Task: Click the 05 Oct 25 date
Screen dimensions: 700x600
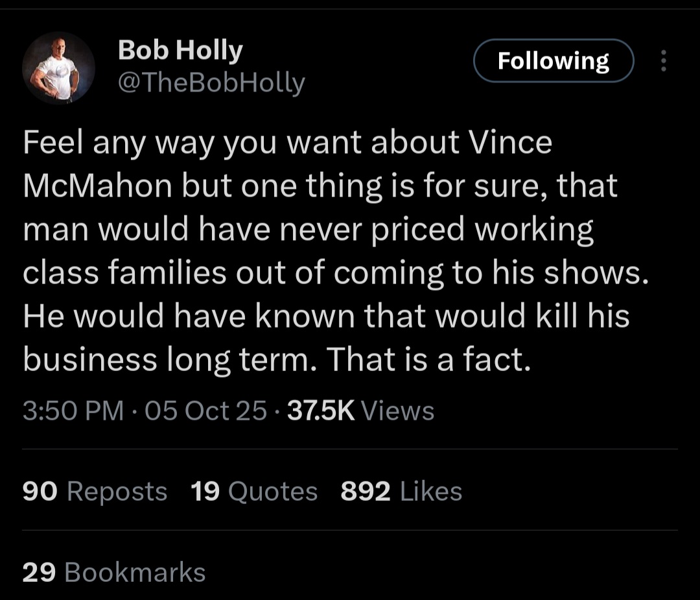Action: 206,411
